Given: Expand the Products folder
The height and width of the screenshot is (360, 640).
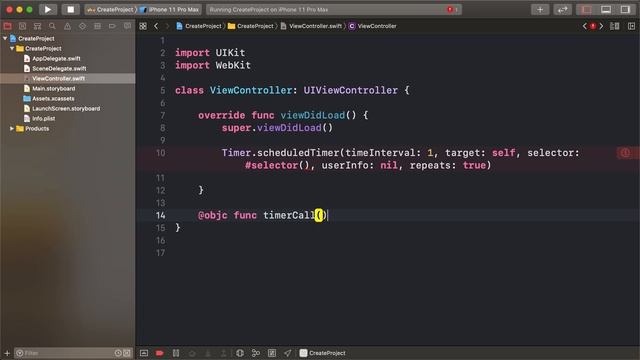Looking at the screenshot, I should [12, 129].
